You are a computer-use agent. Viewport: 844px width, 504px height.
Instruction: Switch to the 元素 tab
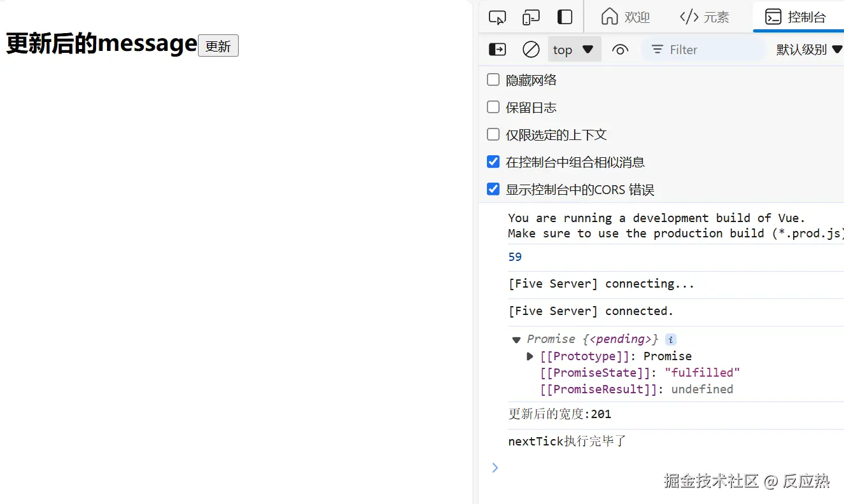(704, 17)
